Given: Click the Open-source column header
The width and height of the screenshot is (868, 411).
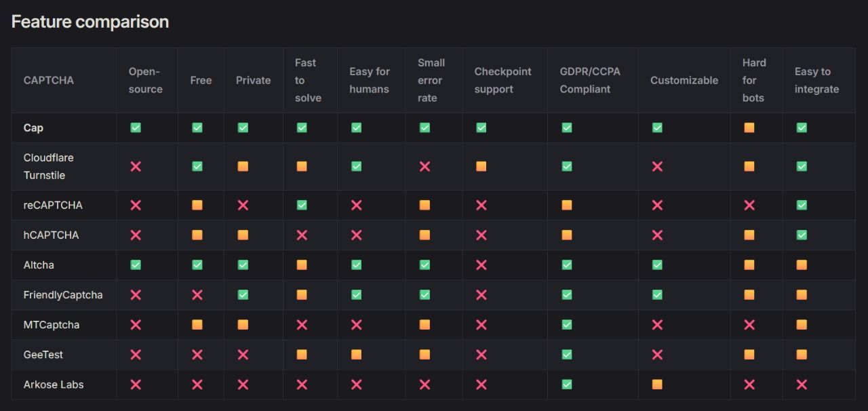Looking at the screenshot, I should [x=146, y=80].
